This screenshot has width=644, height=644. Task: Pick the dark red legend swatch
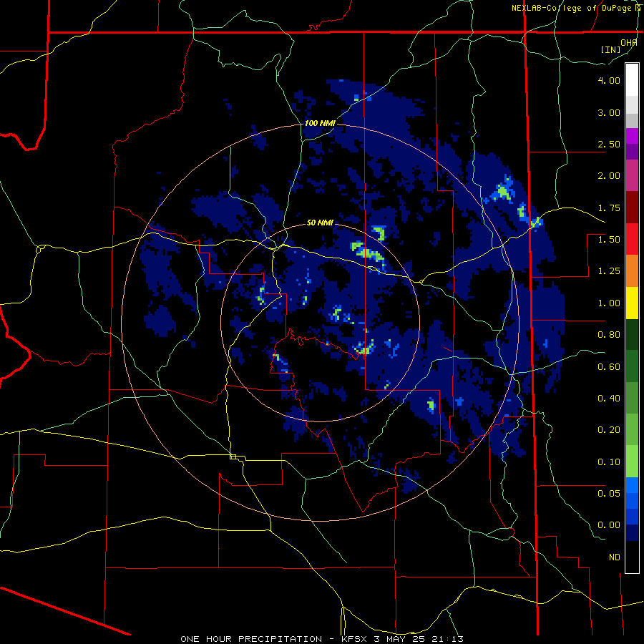point(632,208)
